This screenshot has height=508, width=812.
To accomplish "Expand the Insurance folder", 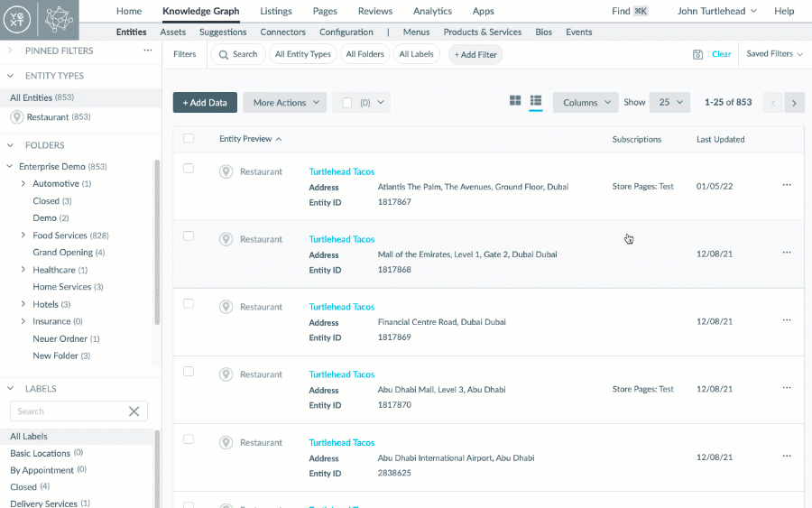I will (23, 321).
